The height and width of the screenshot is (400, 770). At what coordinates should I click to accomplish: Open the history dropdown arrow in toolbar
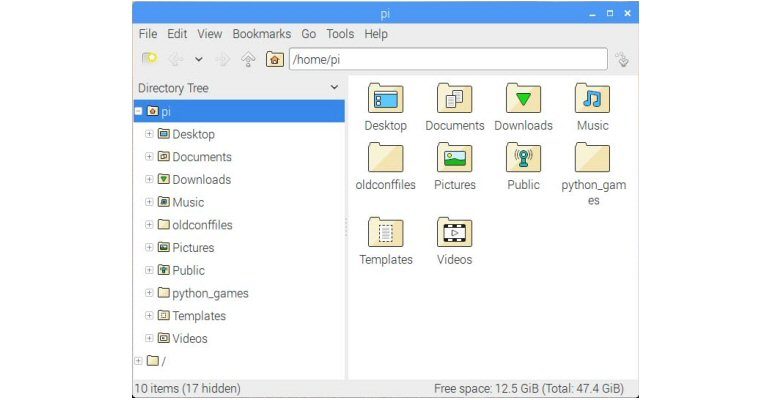[x=199, y=60]
